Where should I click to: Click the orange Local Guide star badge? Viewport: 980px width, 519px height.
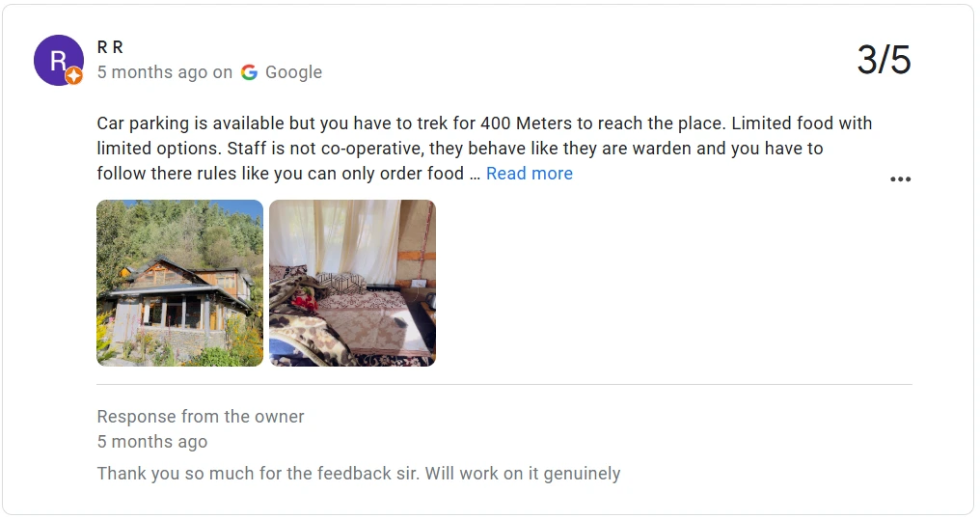coord(74,76)
